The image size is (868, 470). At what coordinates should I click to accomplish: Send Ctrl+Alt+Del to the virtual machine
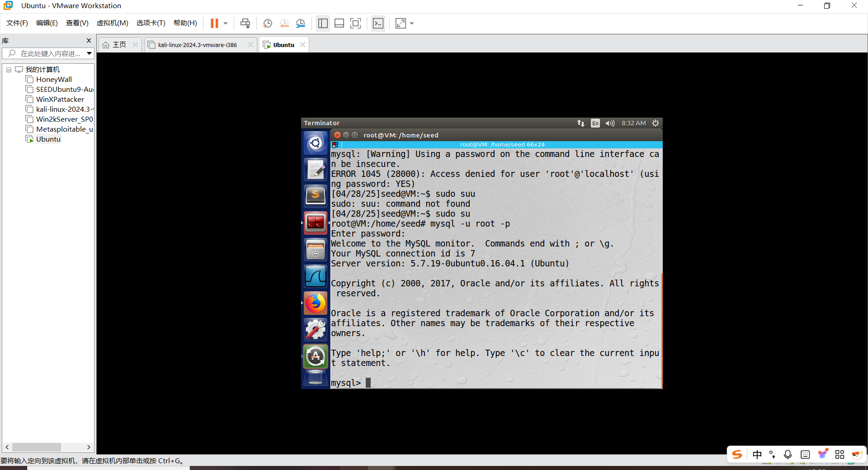tap(245, 23)
